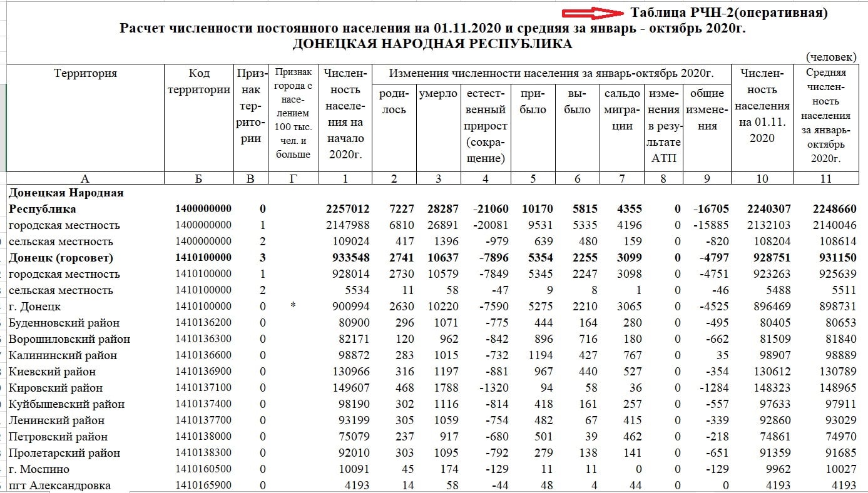
Task: Select the 'Петровский район' row label
Action: tap(58, 437)
